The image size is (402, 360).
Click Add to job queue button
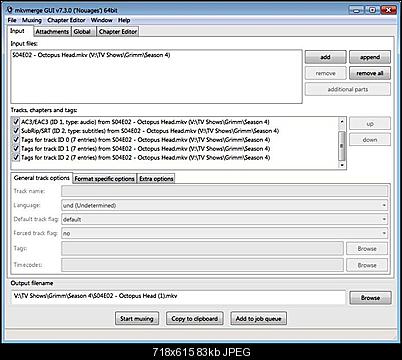[x=258, y=318]
